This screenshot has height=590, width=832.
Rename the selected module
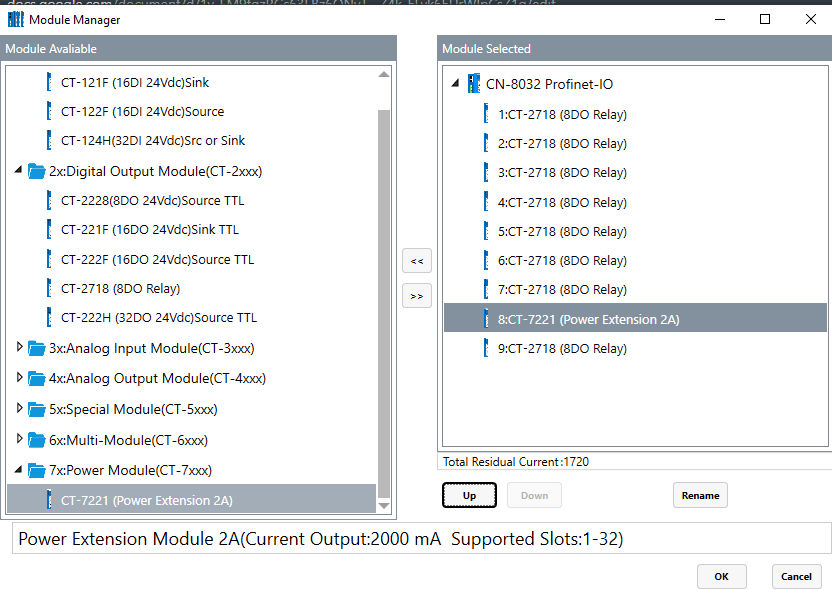coord(700,495)
